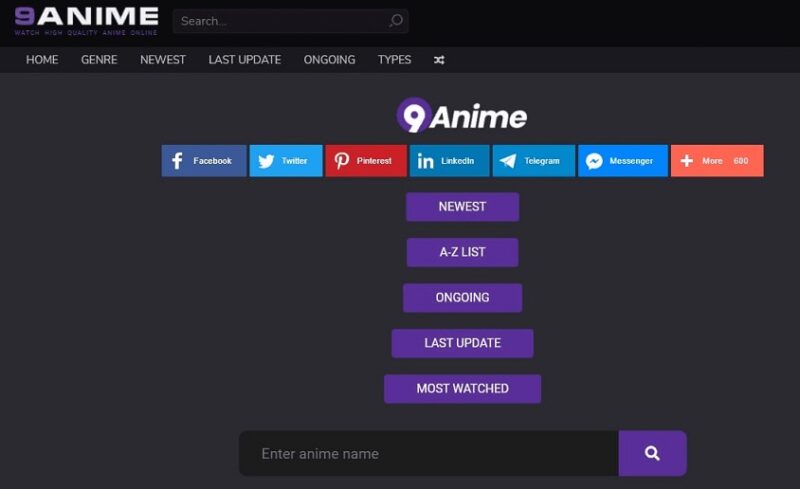800x489 pixels.
Task: Click the A-Z LIST button
Action: pyautogui.click(x=462, y=252)
